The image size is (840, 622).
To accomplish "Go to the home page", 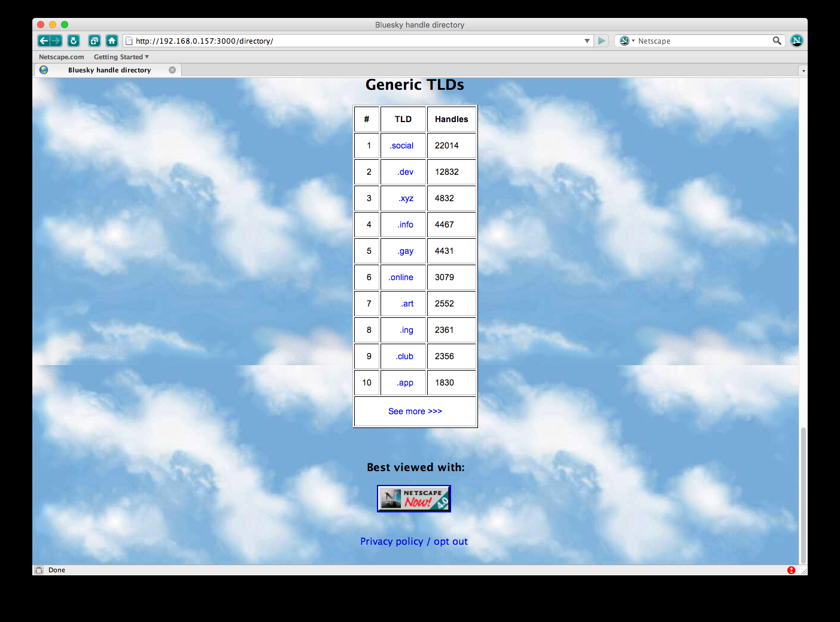I will (112, 41).
